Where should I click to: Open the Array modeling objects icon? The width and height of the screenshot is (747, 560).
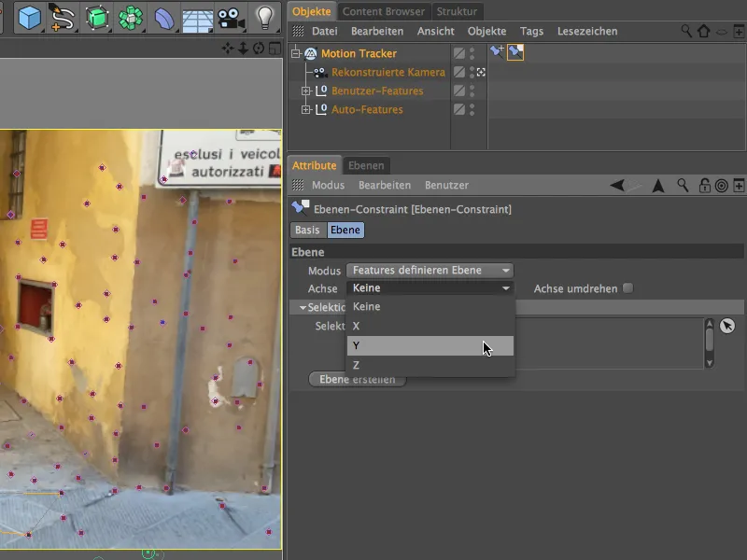pyautogui.click(x=131, y=18)
